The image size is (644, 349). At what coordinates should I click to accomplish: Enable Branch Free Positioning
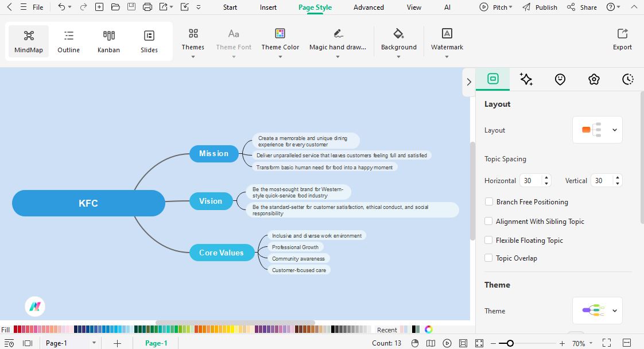(x=489, y=201)
